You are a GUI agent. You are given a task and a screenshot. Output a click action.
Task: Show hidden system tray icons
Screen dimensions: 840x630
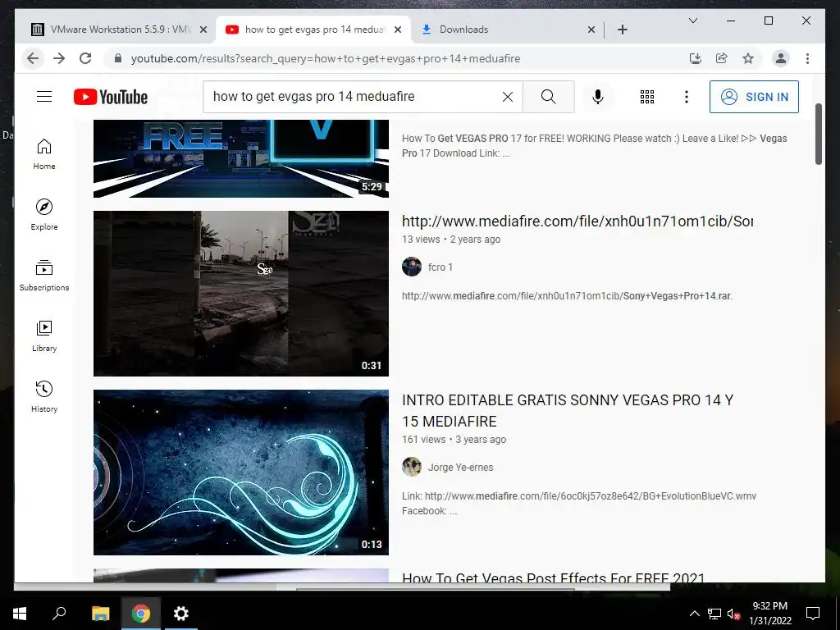pos(694,614)
